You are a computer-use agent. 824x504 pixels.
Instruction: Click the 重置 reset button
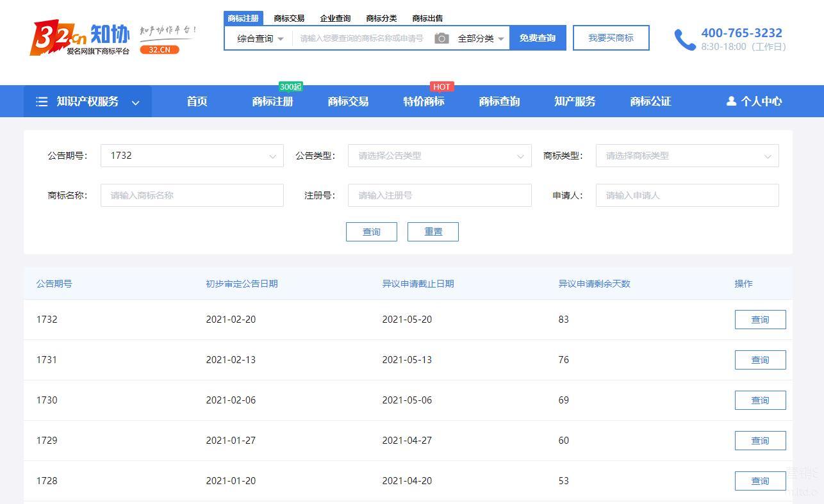tap(433, 232)
